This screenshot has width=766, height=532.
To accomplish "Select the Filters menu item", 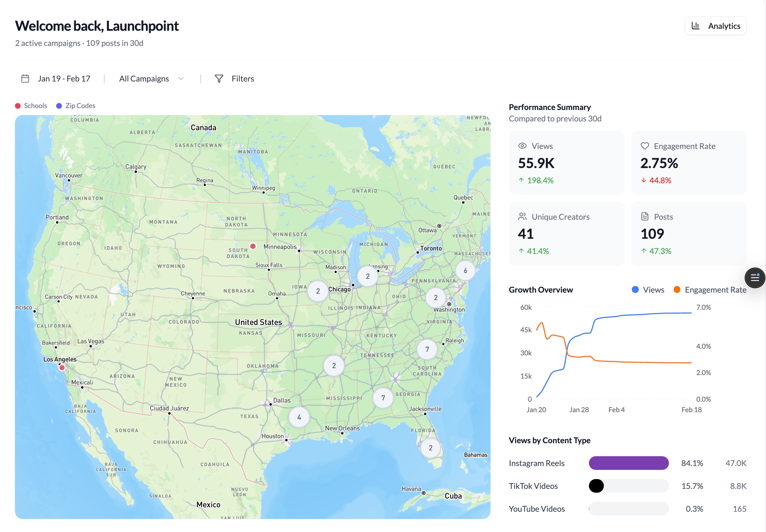I will coord(242,78).
